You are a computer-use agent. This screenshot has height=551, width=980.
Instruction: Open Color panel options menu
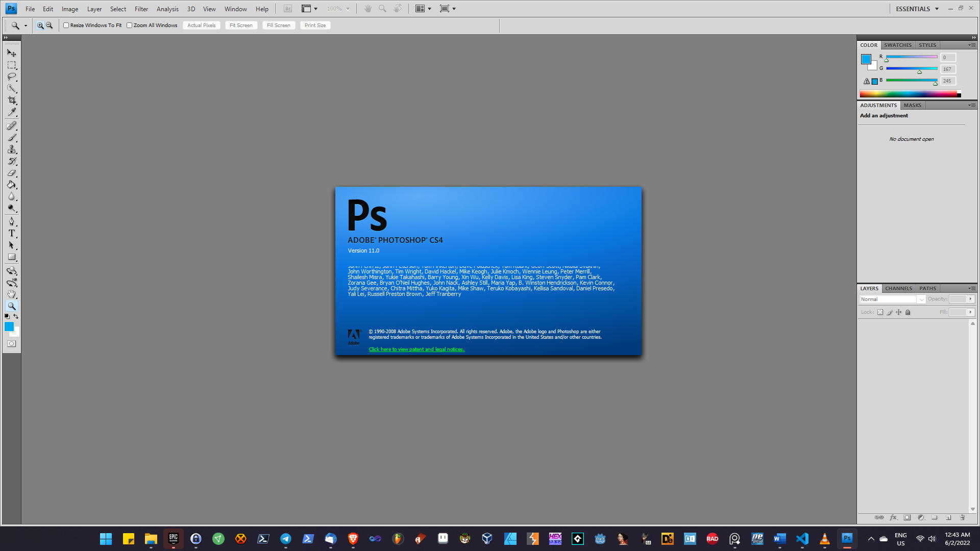click(972, 45)
